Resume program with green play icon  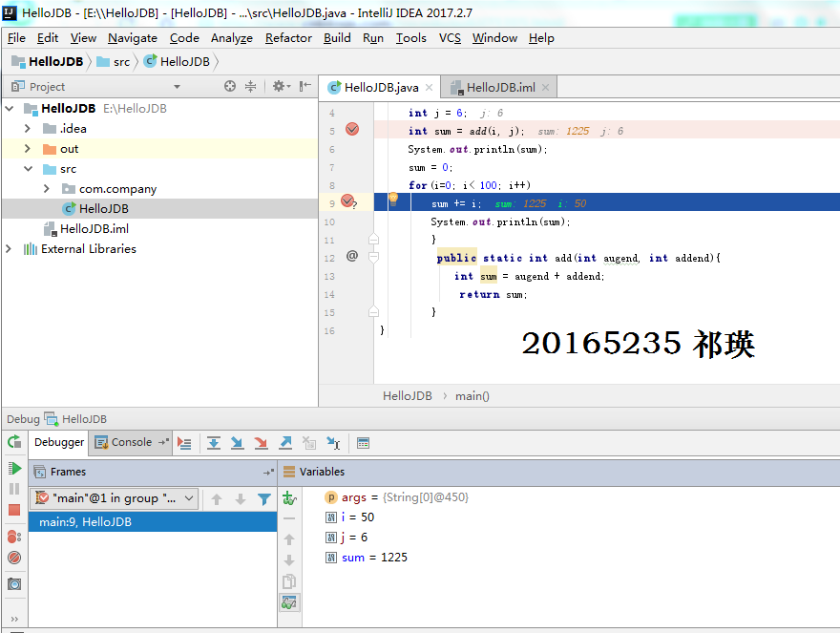pyautogui.click(x=14, y=469)
